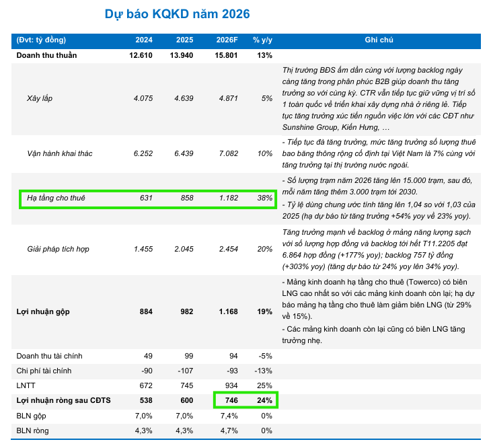The image size is (493, 448).
Task: Select the "Vận hành khai thác" row label
Action: click(59, 153)
